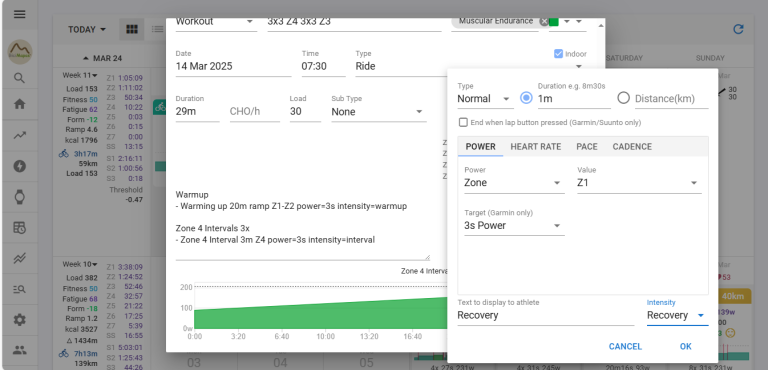This screenshot has height=370, width=768.
Task: Switch to the POWER tab
Action: point(480,147)
